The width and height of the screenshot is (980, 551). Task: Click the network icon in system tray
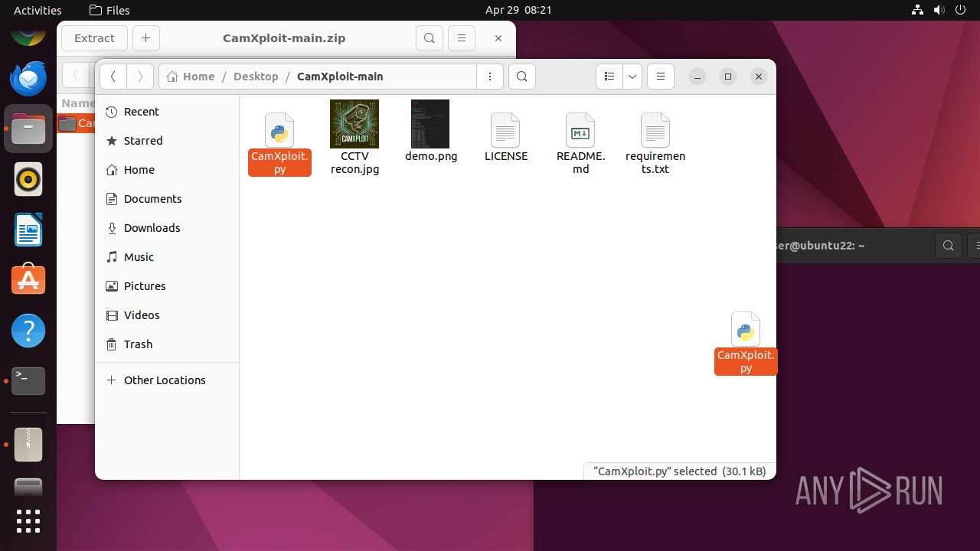917,10
